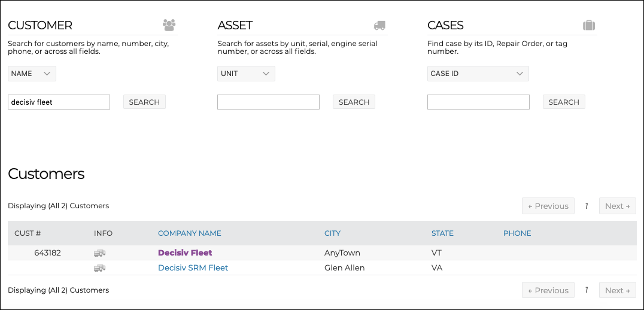Click SEARCH button under Asset
The width and height of the screenshot is (644, 310).
354,102
